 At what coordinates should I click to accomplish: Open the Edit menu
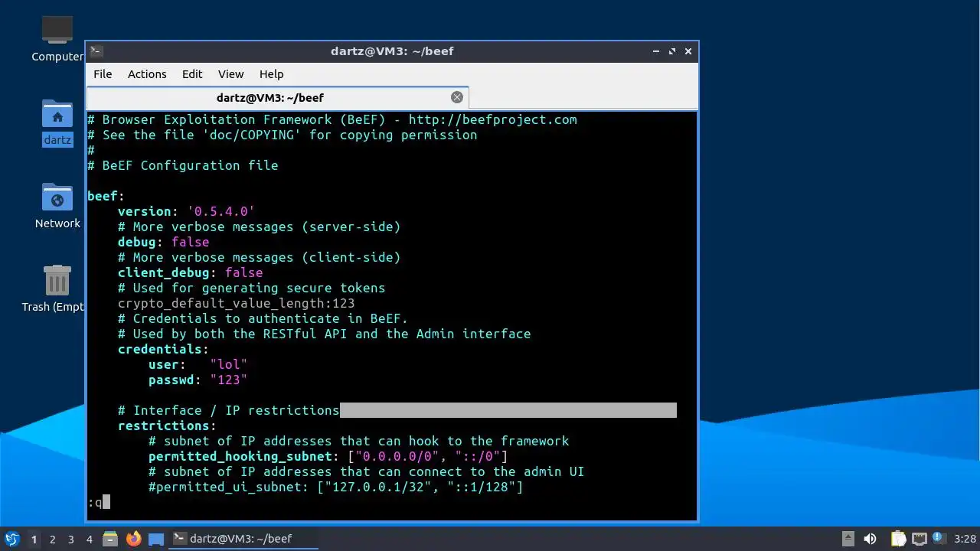[x=192, y=74]
